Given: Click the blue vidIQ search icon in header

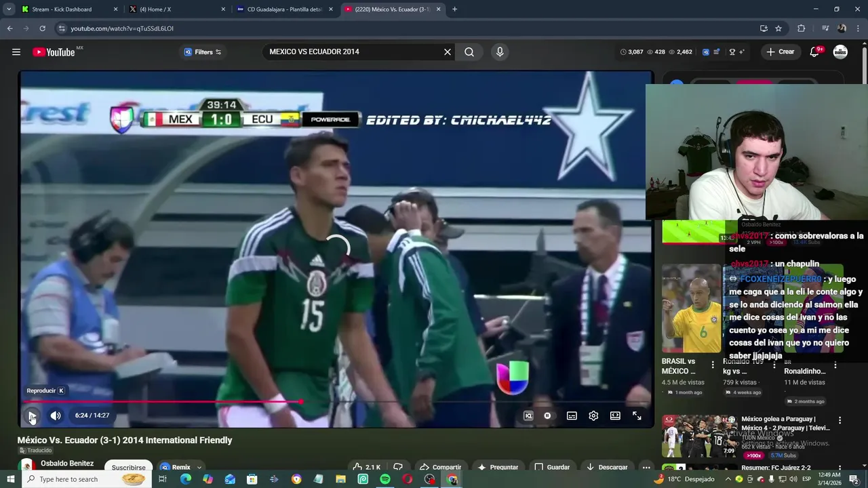Looking at the screenshot, I should coord(706,52).
